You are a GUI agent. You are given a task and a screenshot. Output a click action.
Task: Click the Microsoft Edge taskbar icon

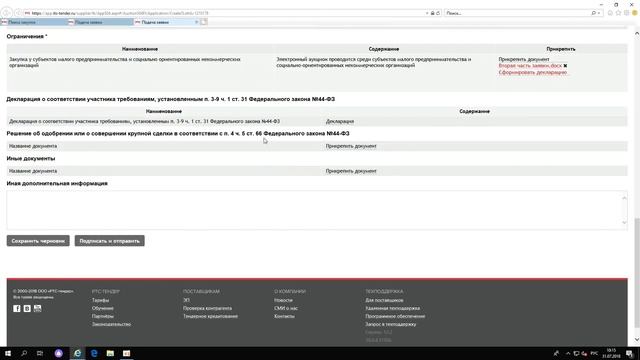(94, 353)
